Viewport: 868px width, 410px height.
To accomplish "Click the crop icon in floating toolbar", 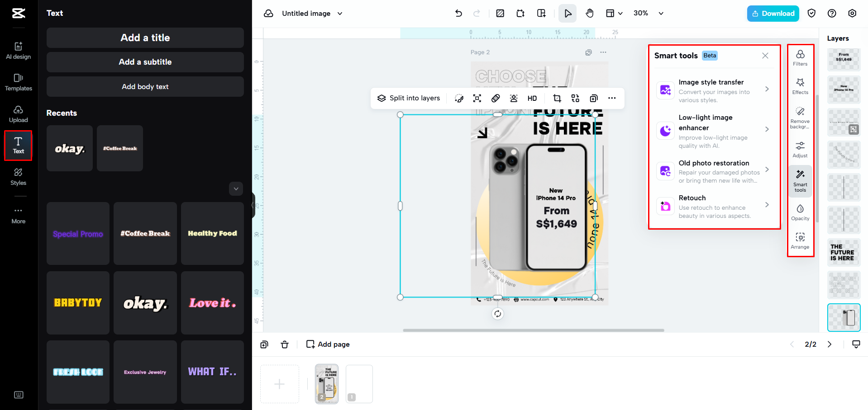I will point(557,98).
